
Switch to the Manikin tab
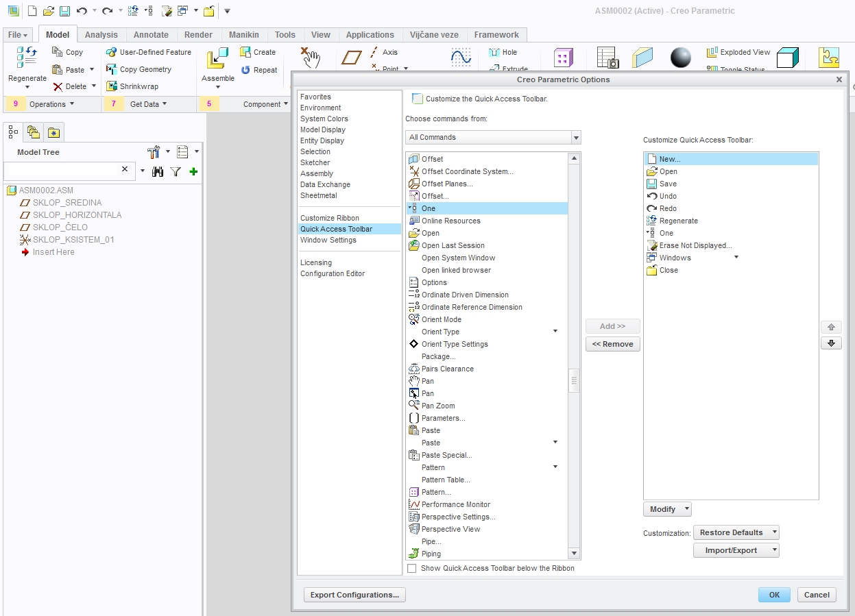tap(244, 34)
